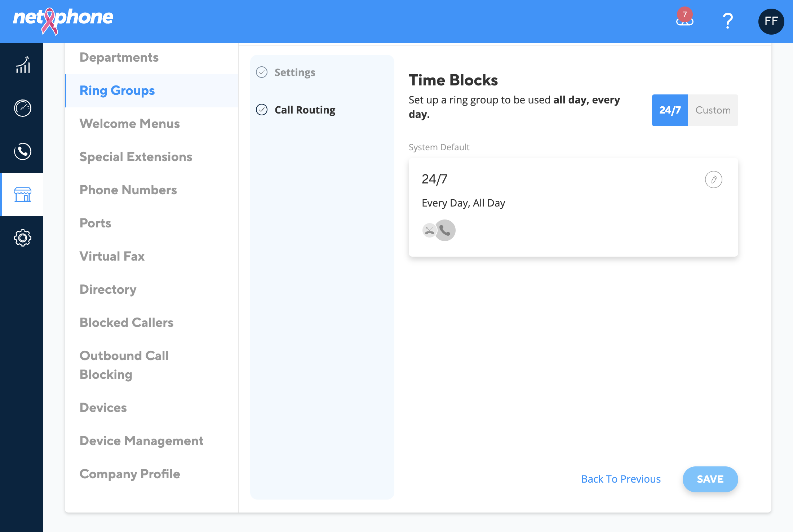Click the Time Blocks heading

[453, 80]
